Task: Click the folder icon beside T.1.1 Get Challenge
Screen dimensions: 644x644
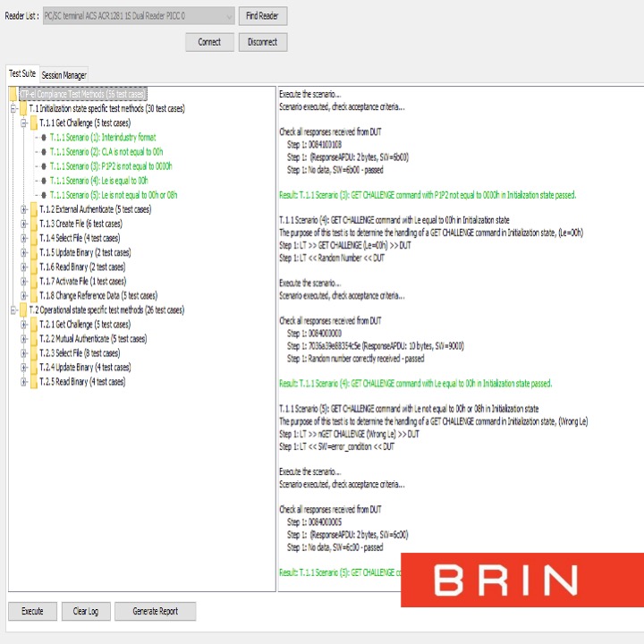Action: 34,123
